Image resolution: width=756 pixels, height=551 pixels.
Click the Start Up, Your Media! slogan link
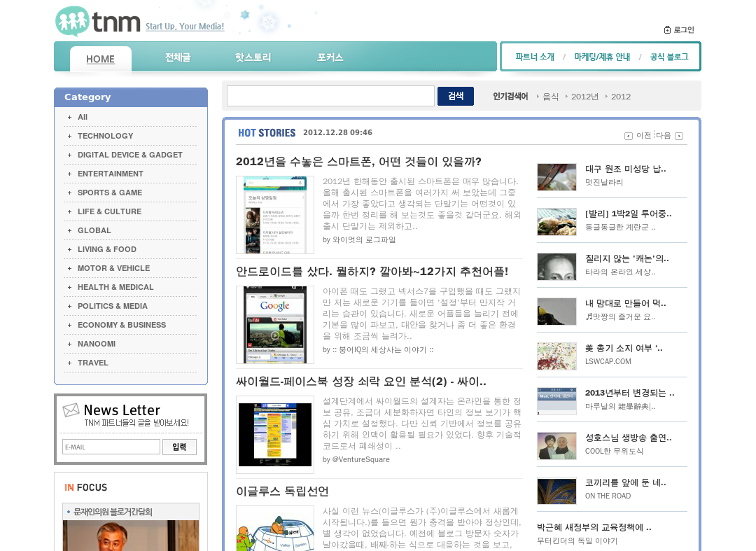tap(185, 27)
